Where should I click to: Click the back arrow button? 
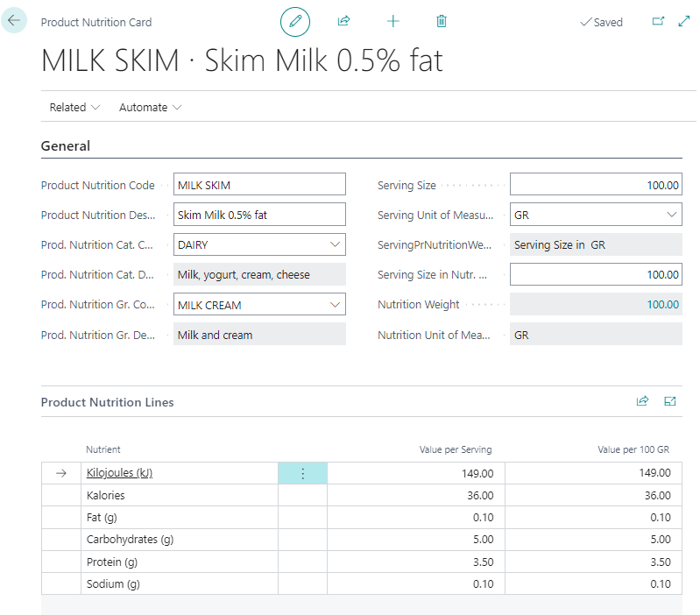(14, 20)
